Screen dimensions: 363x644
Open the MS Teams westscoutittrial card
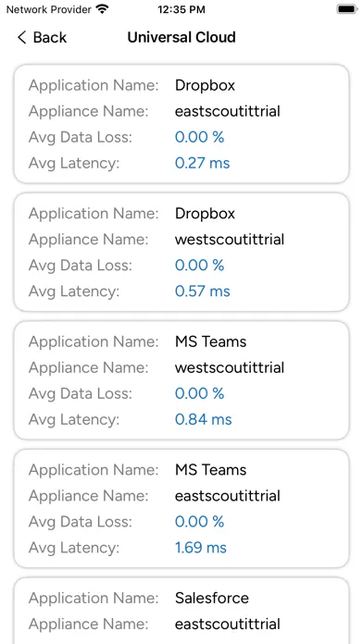pyautogui.click(x=181, y=380)
